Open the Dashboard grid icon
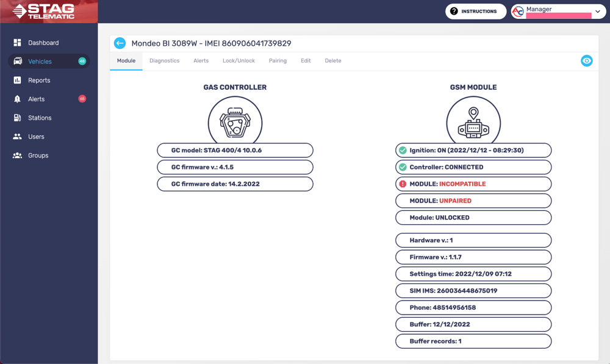Viewport: 610px width, 364px height. [x=17, y=43]
